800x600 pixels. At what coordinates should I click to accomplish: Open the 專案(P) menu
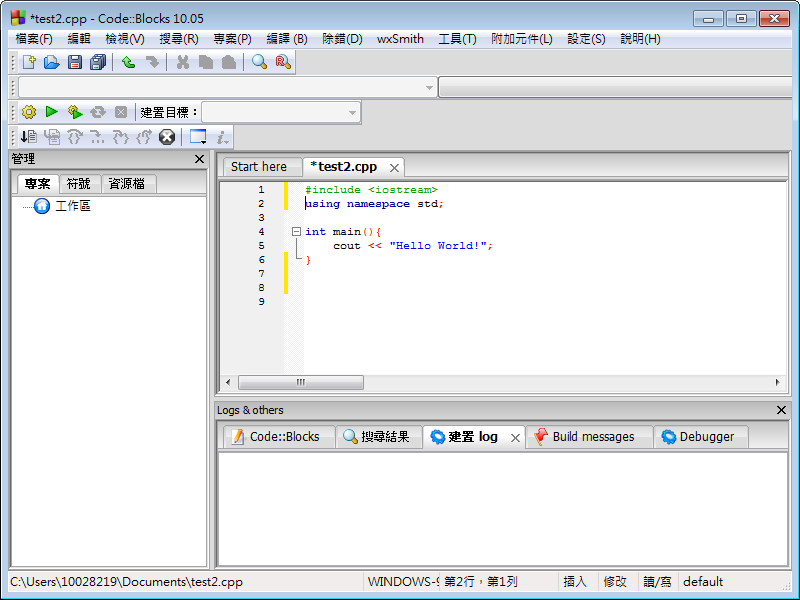pos(232,39)
